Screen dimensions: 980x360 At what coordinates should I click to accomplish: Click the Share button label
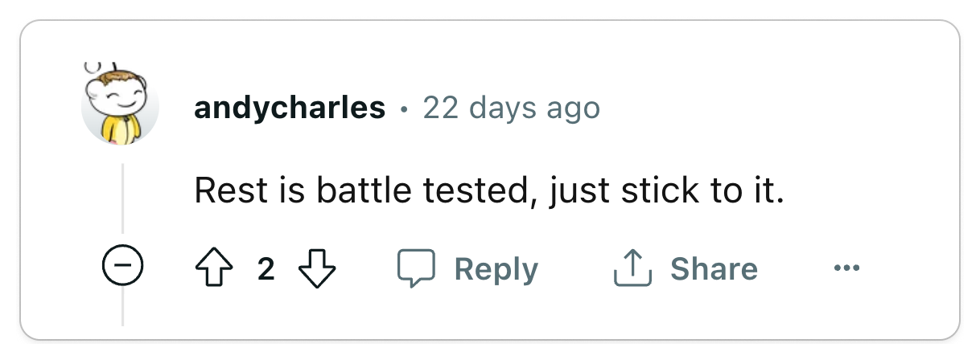[714, 268]
